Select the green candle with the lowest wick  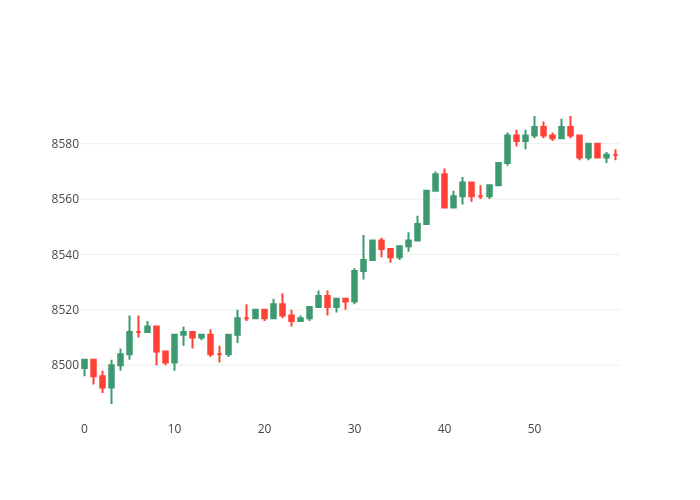click(x=111, y=375)
